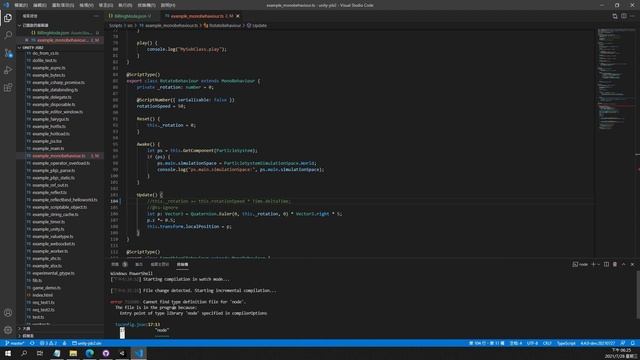
Task: Click the unity-jsb2.sln status bar item
Action: click(87, 343)
